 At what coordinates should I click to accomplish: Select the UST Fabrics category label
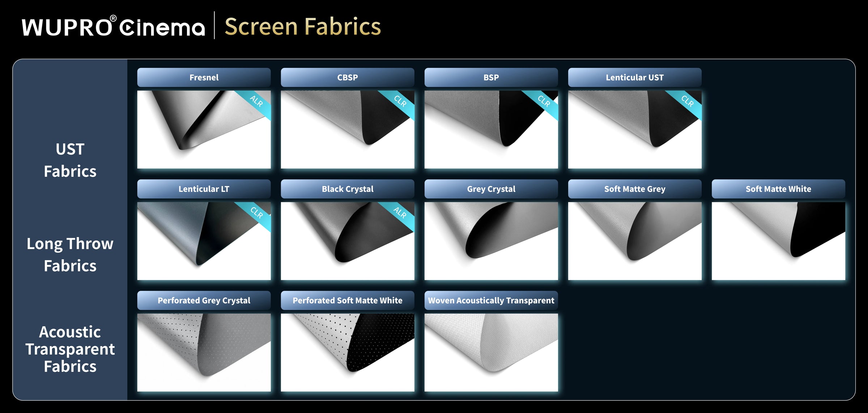[x=70, y=160]
